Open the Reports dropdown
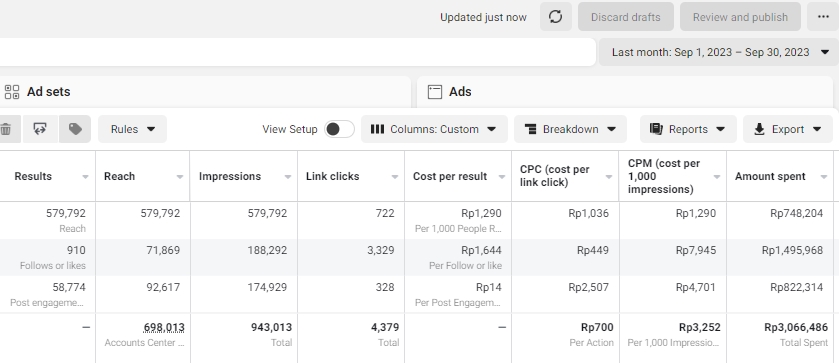Image resolution: width=839 pixels, height=363 pixels. tap(688, 129)
